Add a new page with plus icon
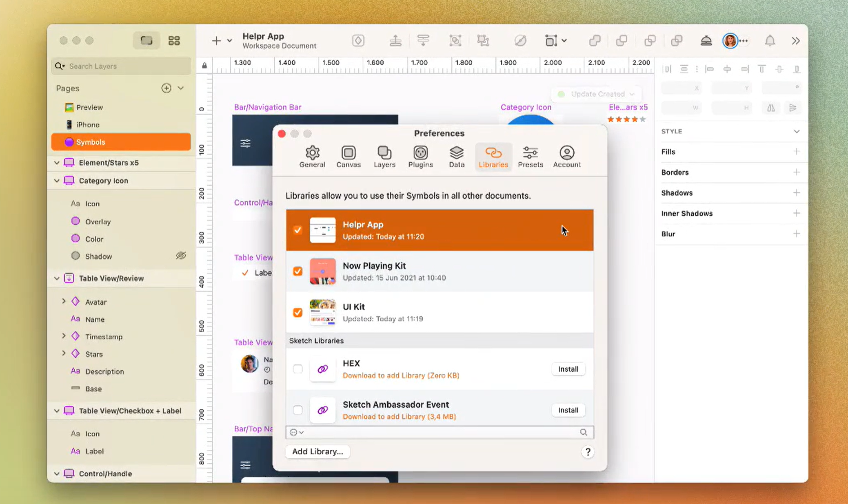This screenshot has height=504, width=848. point(166,88)
